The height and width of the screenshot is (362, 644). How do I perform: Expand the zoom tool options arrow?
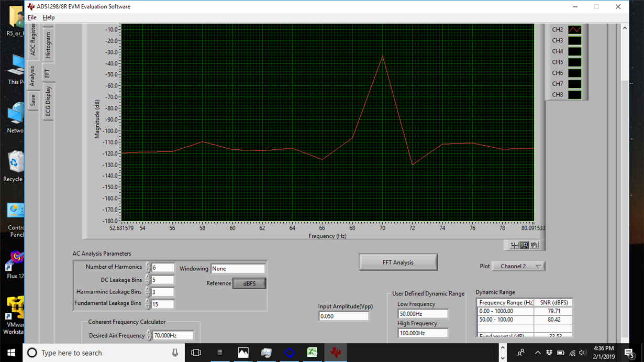[527, 248]
